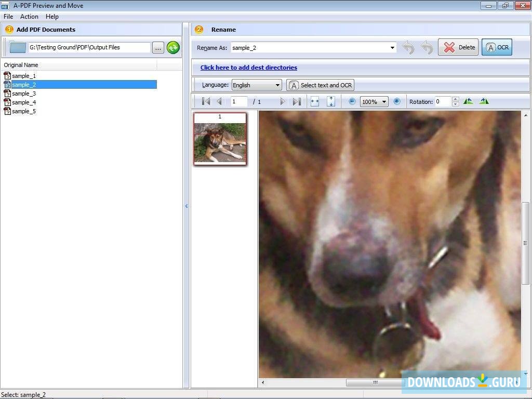The height and width of the screenshot is (399, 532).
Task: Click the last page navigation icon
Action: coord(297,101)
